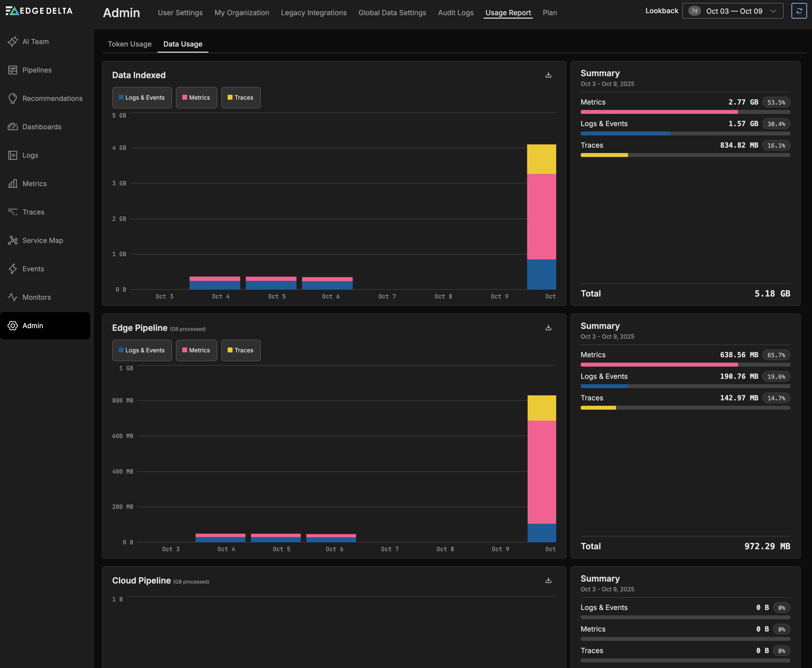Click the chevron arrow in Lookback selector
The height and width of the screenshot is (668, 812).
(x=773, y=11)
